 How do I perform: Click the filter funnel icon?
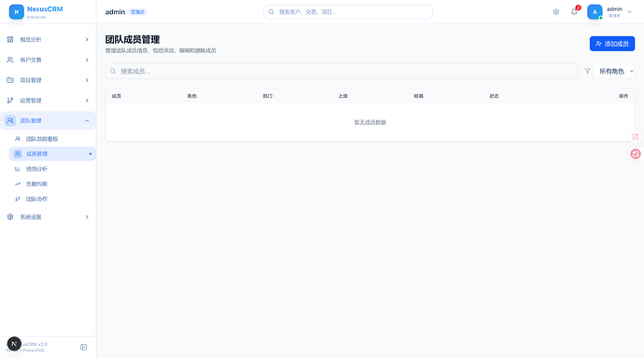[587, 72]
